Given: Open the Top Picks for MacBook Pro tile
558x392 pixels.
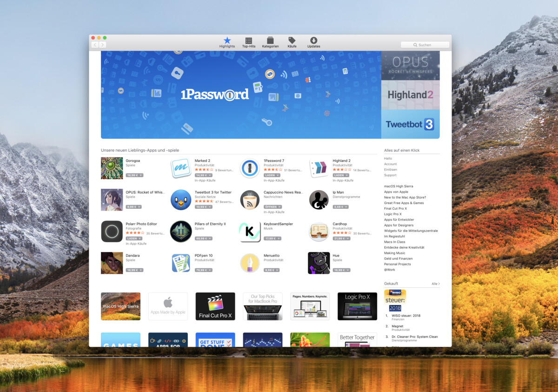Looking at the screenshot, I should (263, 306).
